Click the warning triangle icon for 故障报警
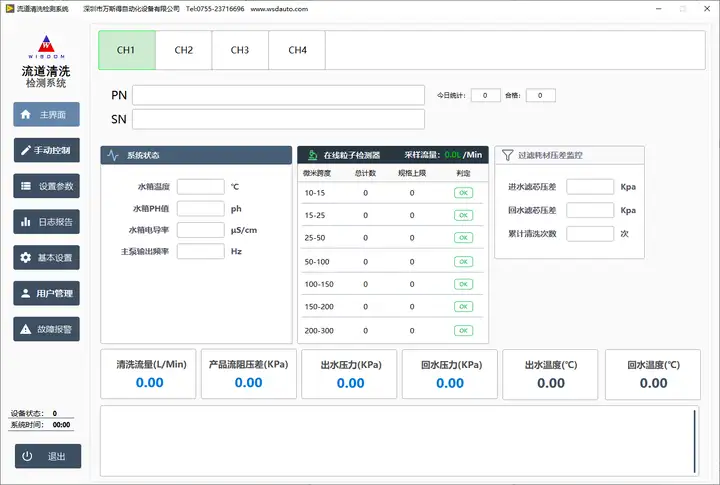This screenshot has height=485, width=720. pyautogui.click(x=26, y=329)
